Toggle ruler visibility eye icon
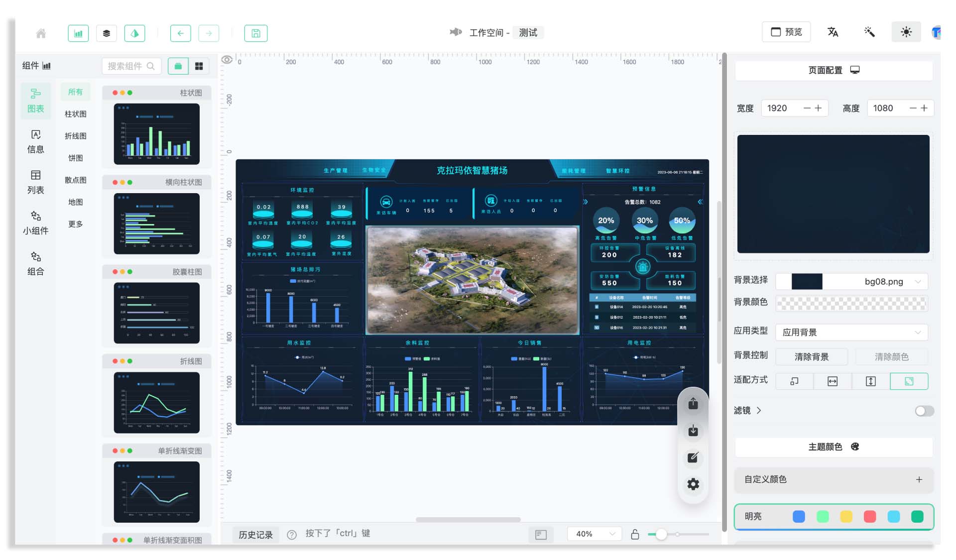The image size is (956, 560). (x=227, y=60)
